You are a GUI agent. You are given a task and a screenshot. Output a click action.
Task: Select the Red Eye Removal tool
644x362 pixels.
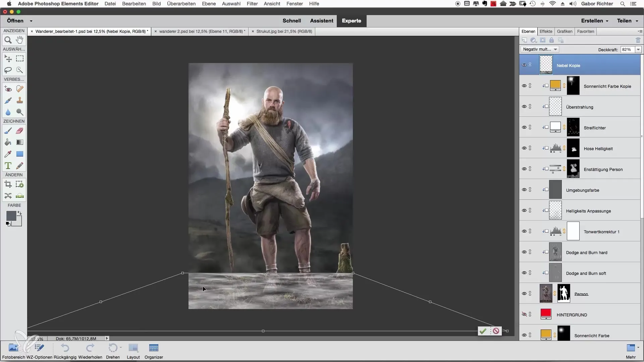click(8, 89)
